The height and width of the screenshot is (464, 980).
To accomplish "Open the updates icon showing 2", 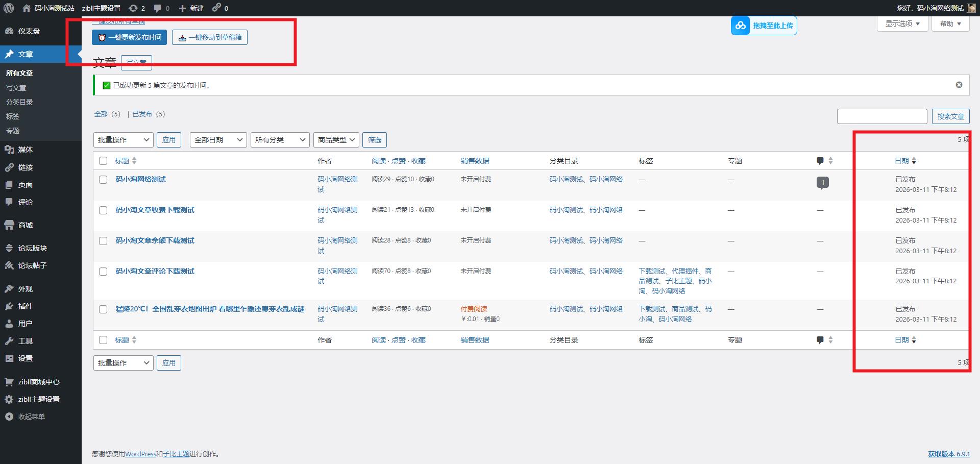I will pos(136,8).
